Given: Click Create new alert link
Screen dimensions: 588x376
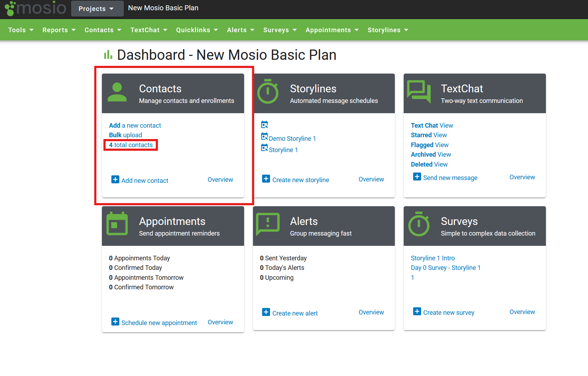Looking at the screenshot, I should 295,313.
